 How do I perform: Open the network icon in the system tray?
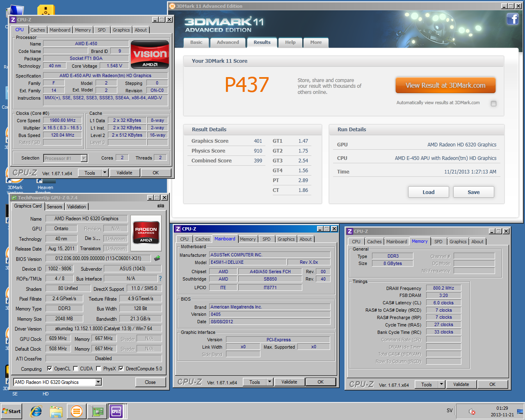pos(520,411)
